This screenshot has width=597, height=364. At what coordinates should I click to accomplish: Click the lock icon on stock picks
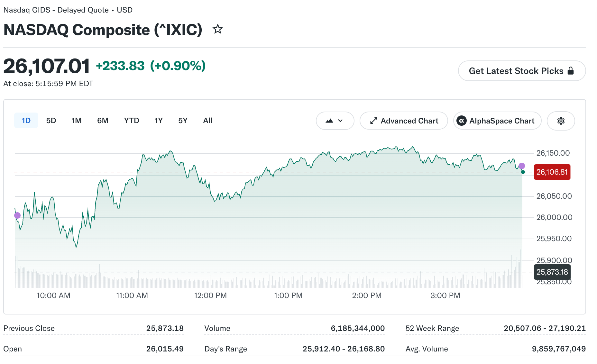coord(571,71)
